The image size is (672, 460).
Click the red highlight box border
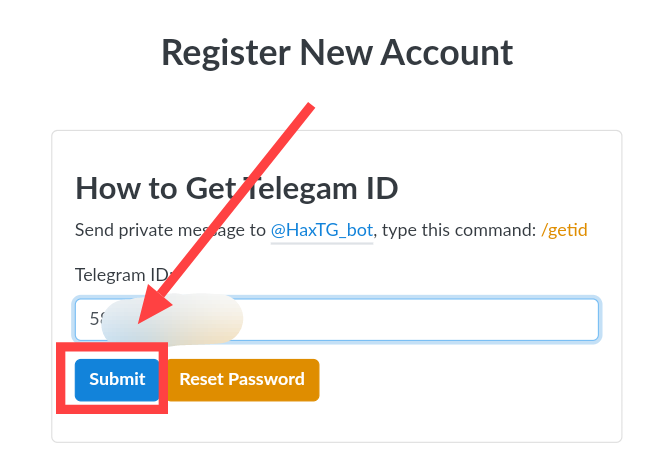pos(61,380)
